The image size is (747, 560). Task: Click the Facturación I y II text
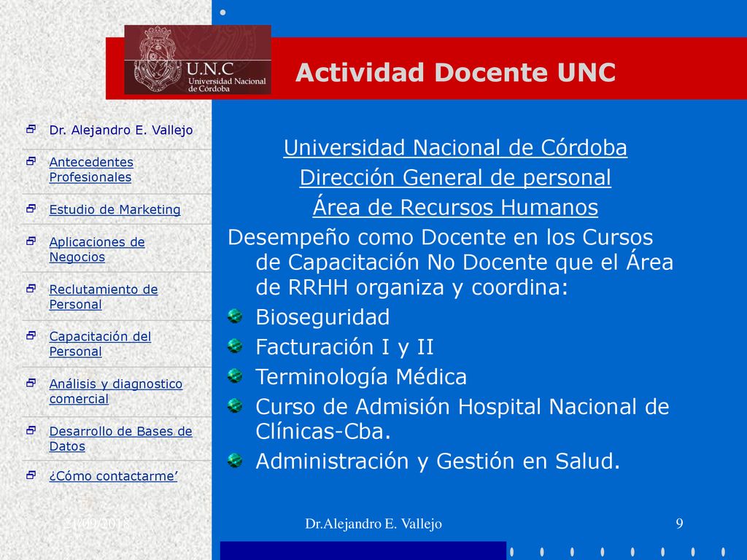[x=344, y=347]
